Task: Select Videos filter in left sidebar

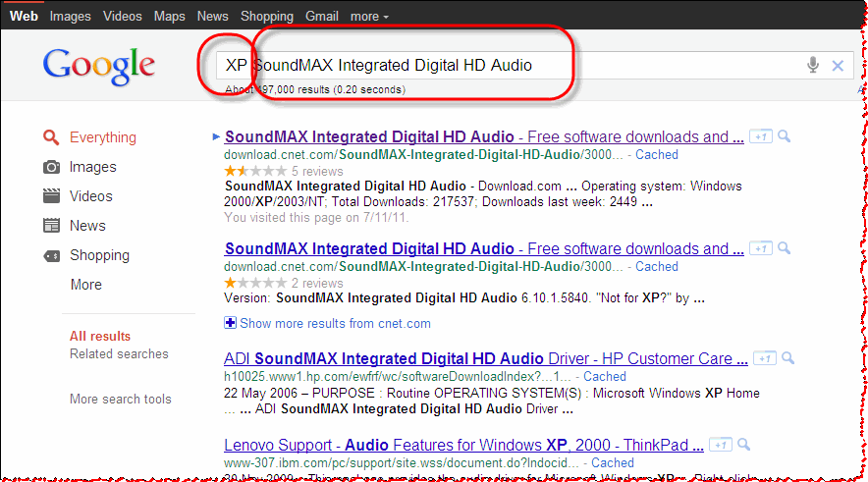Action: point(90,196)
